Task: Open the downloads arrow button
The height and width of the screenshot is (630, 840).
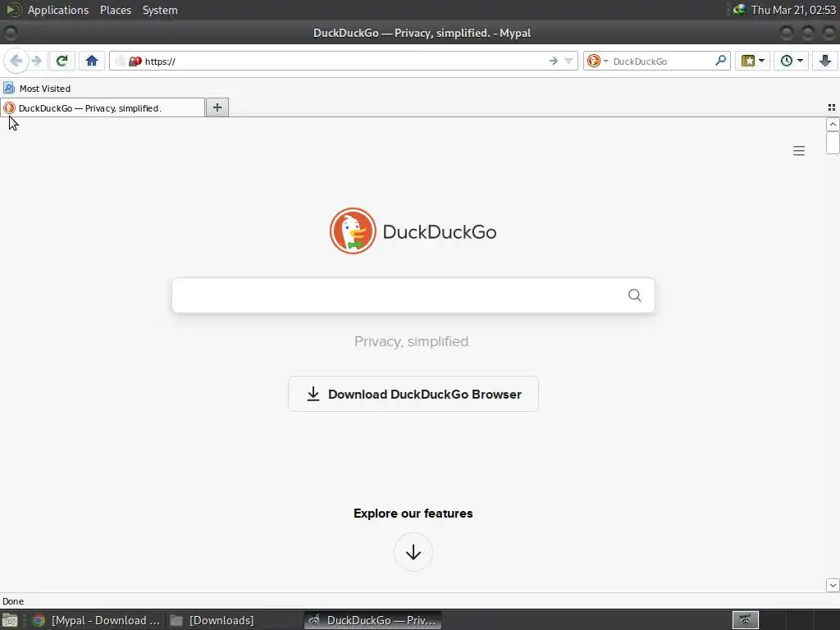Action: tap(825, 61)
